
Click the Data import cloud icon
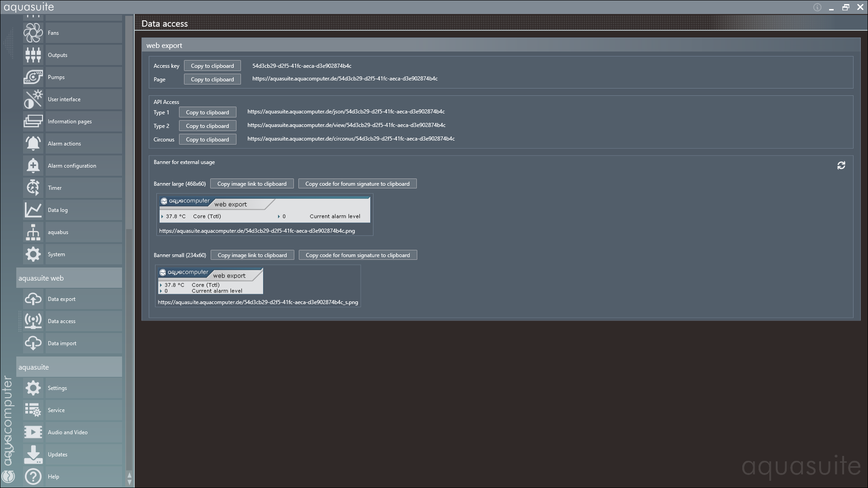(x=33, y=343)
